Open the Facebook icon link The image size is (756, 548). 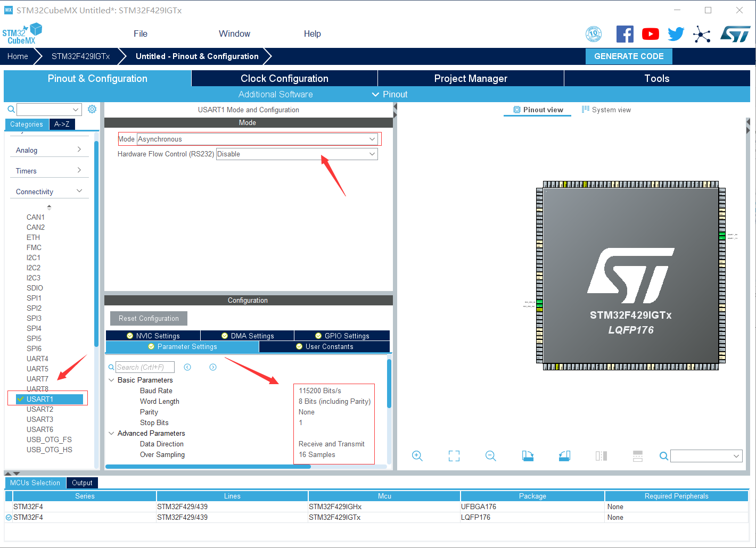click(x=625, y=34)
